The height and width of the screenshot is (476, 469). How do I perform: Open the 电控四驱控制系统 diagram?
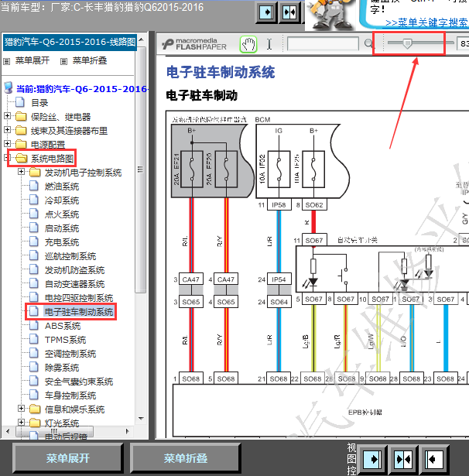[79, 298]
